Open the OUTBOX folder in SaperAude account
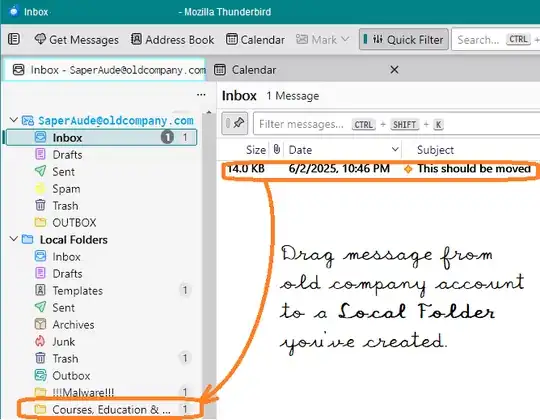This screenshot has width=540, height=420. pos(102,222)
